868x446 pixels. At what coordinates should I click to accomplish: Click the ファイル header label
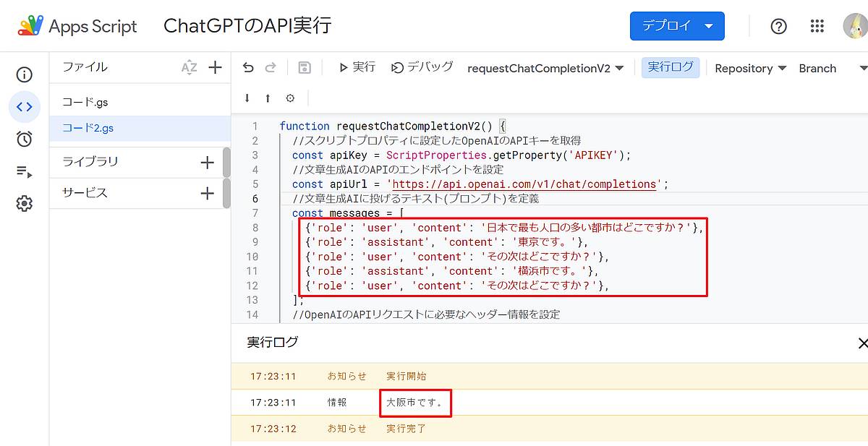tap(85, 67)
